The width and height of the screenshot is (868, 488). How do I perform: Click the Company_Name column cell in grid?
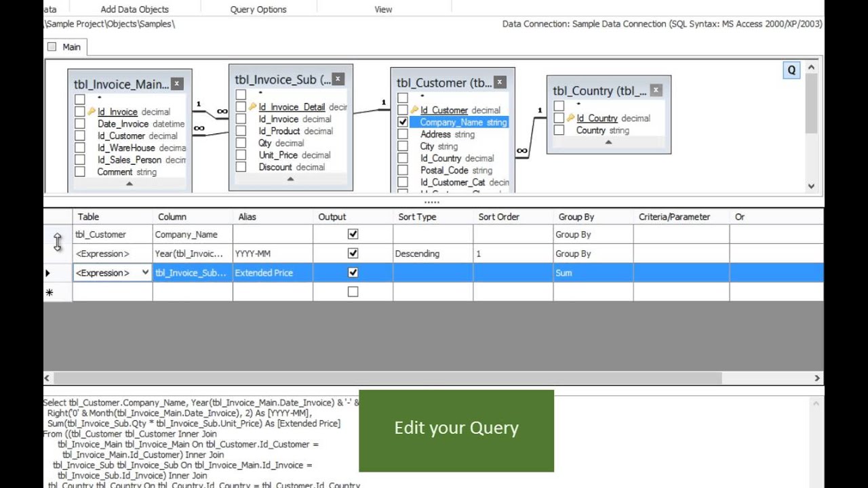pos(193,234)
